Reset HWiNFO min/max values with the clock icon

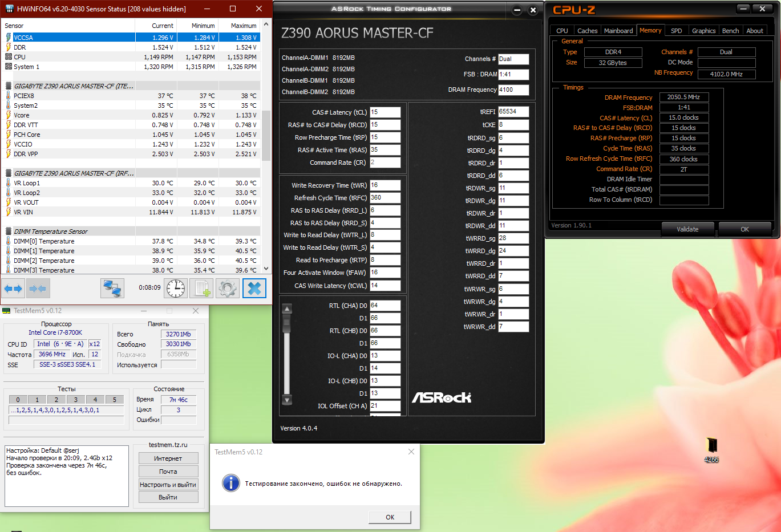pos(176,289)
